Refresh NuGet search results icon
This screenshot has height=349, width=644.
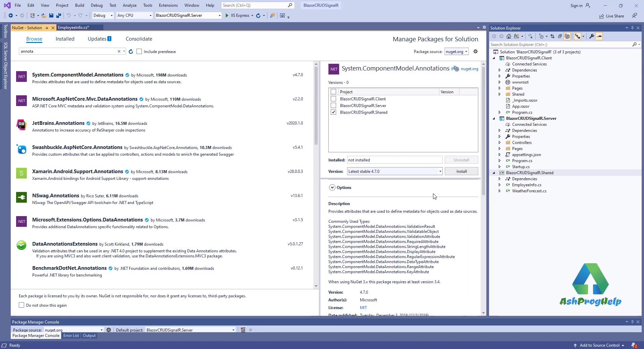[x=131, y=51]
